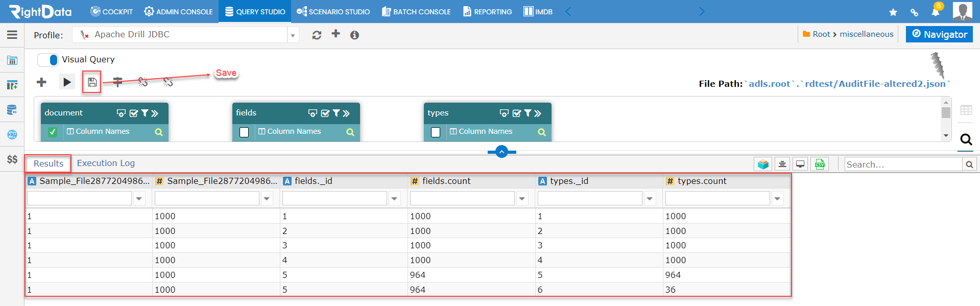This screenshot has height=306, width=980.
Task: Open the notifications bell icon
Action: 935,12
